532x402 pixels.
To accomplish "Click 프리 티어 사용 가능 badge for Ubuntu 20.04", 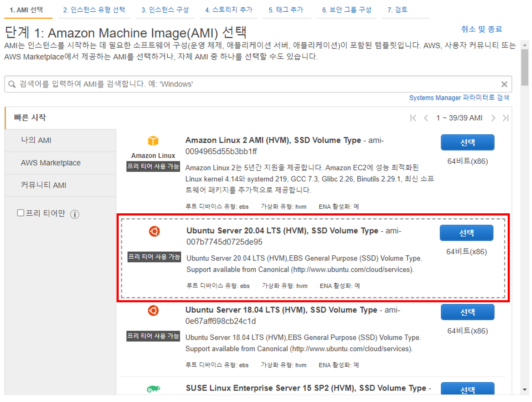I will [154, 257].
